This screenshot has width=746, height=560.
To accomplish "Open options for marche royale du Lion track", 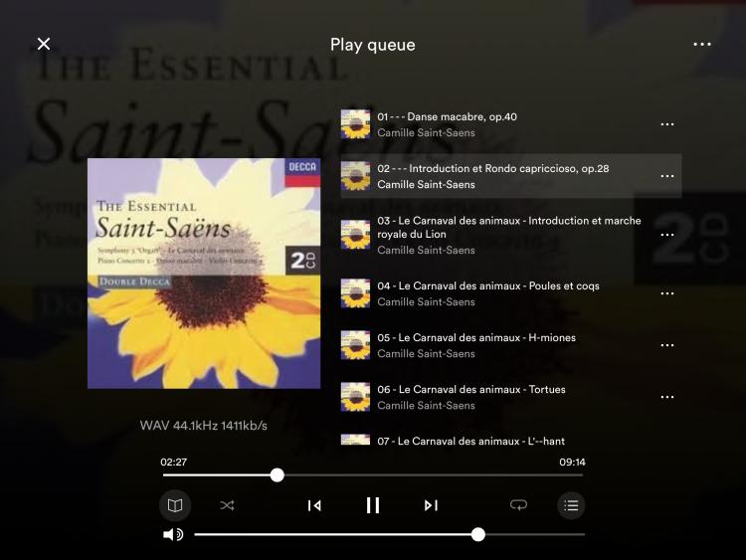I will coord(667,235).
